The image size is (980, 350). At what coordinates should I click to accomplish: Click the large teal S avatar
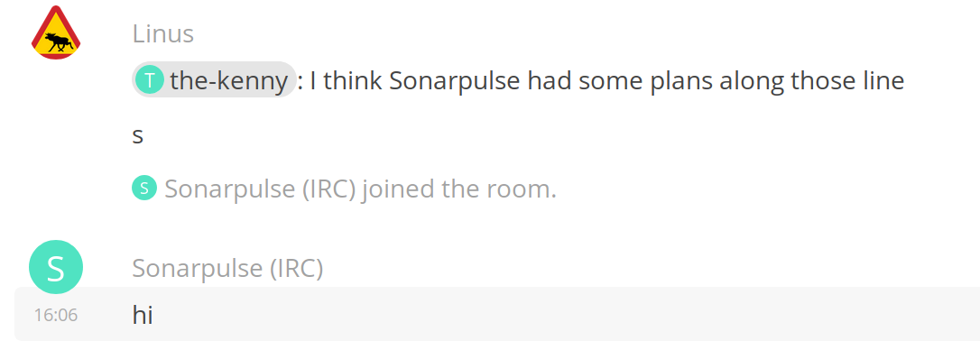coord(56,268)
